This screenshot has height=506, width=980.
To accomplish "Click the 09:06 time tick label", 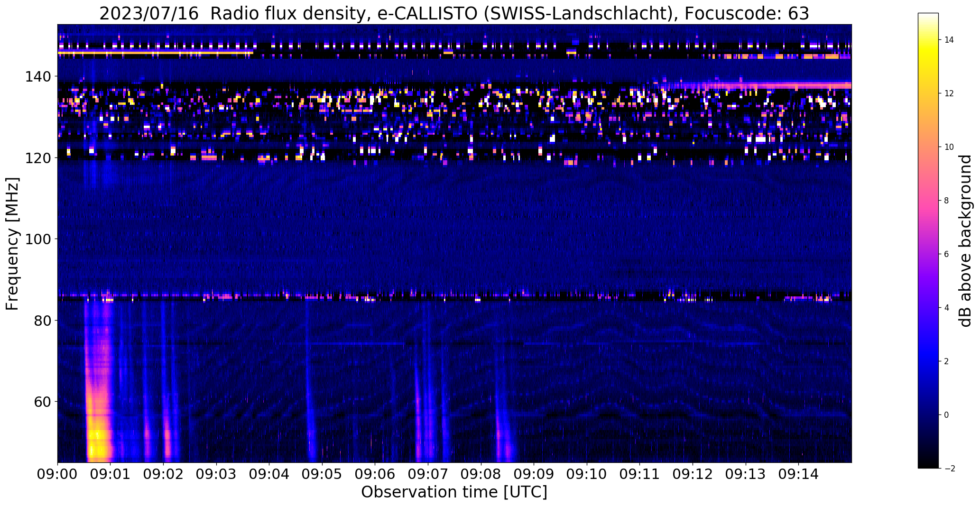I will coord(375,475).
